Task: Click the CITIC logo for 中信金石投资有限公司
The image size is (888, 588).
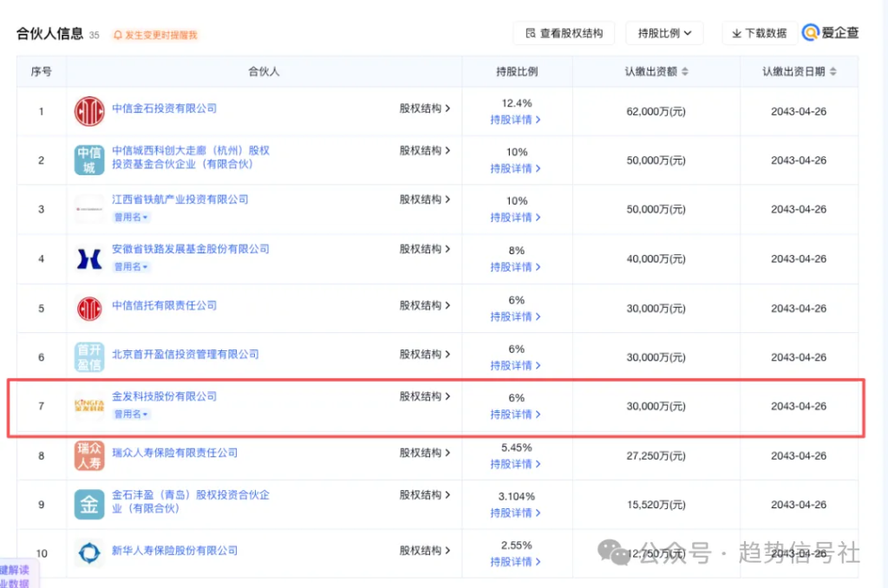Action: click(x=89, y=111)
